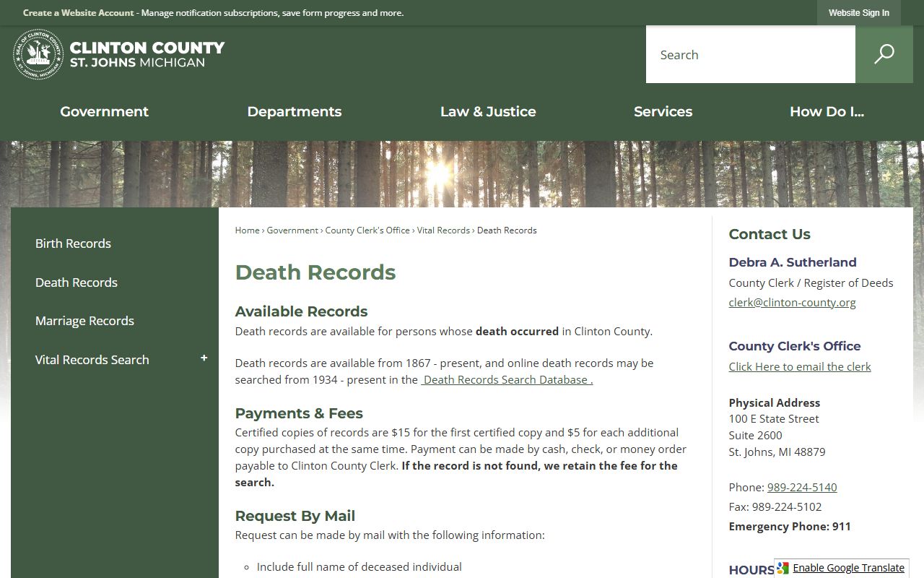Click Government breadcrumb link

(x=292, y=230)
